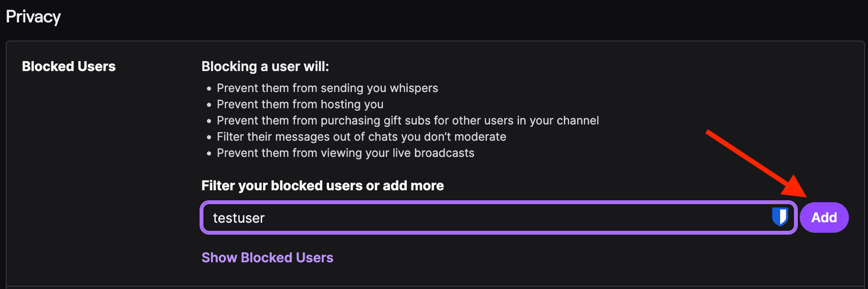Click 'Prevent them from hosting you' text

300,104
